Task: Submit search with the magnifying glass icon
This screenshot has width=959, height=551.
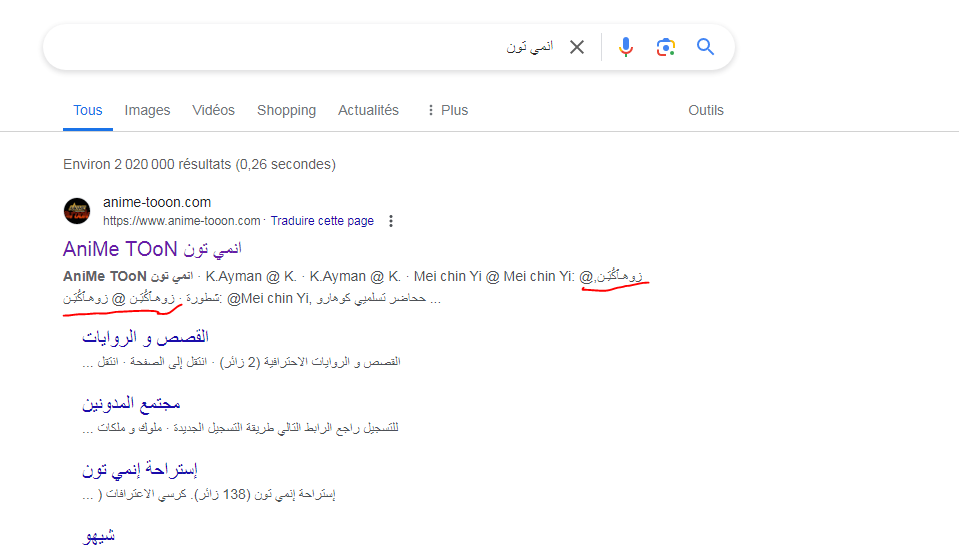Action: [x=705, y=46]
